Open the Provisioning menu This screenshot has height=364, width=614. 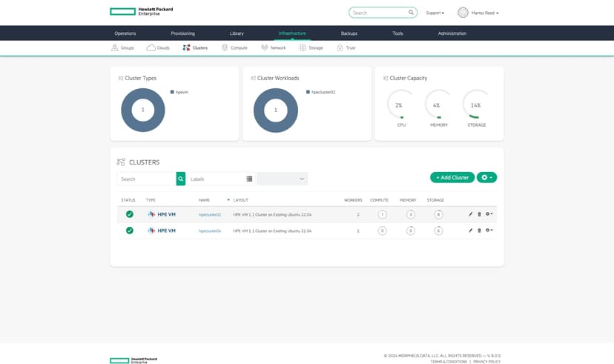pyautogui.click(x=182, y=33)
